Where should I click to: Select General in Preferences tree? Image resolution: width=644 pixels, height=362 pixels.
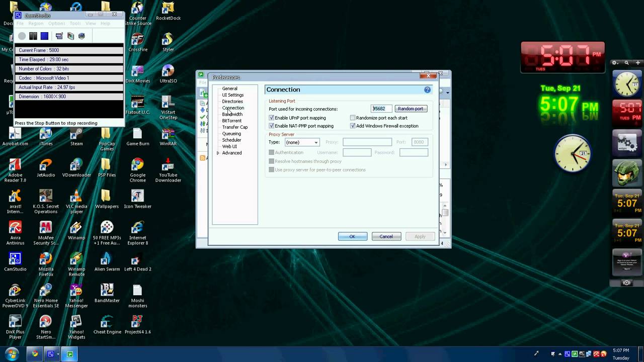229,88
